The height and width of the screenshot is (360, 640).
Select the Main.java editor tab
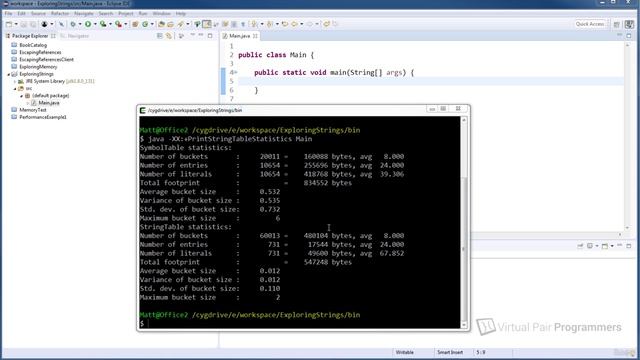coord(240,36)
